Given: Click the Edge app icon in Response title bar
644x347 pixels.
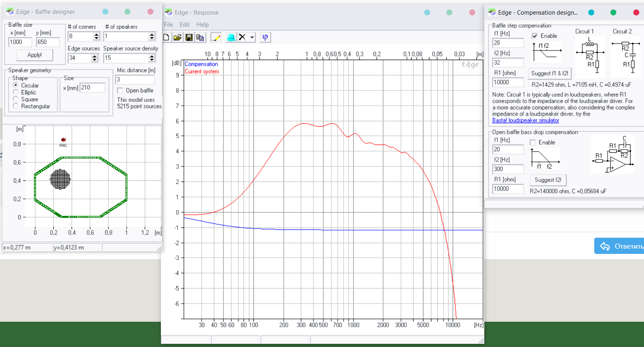Looking at the screenshot, I should click(168, 12).
